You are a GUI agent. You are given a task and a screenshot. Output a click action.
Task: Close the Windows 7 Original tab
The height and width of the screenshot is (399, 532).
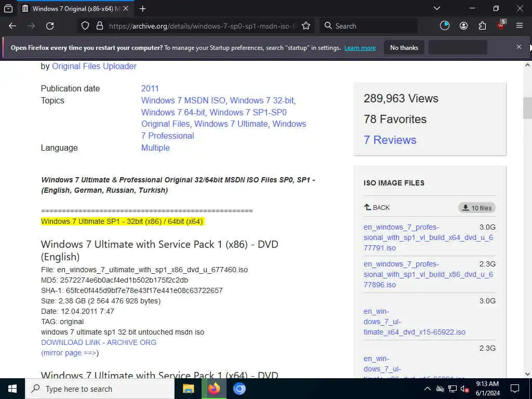tap(126, 8)
